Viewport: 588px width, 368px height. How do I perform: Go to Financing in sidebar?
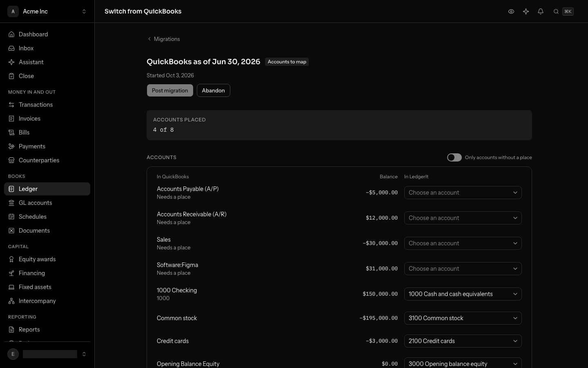[47, 273]
